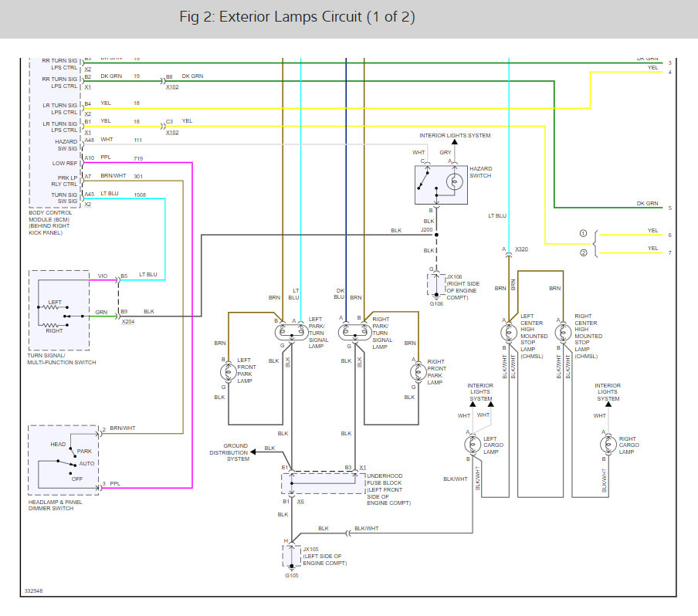Click the 'LOW REF' pin label
This screenshot has height=616, width=698.
pyautogui.click(x=65, y=164)
